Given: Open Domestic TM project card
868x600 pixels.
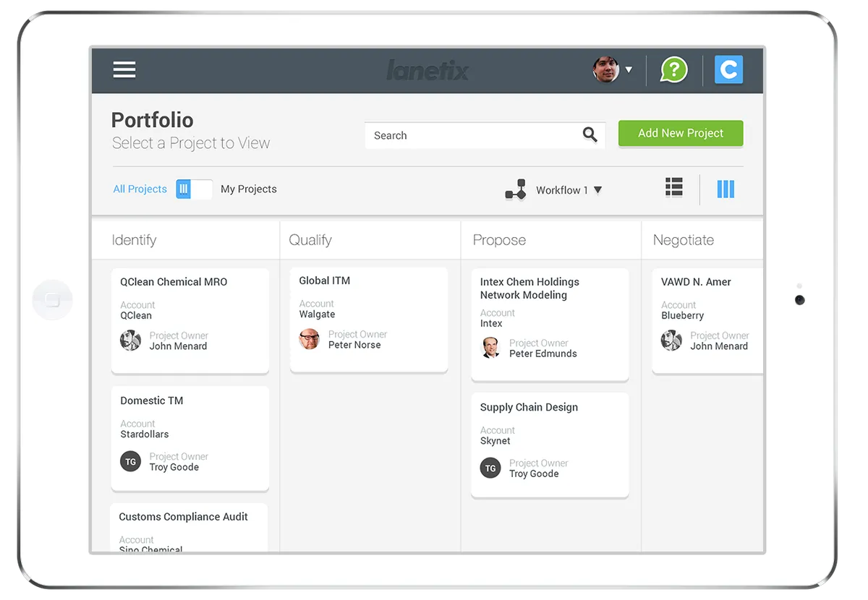Looking at the screenshot, I should click(x=190, y=439).
